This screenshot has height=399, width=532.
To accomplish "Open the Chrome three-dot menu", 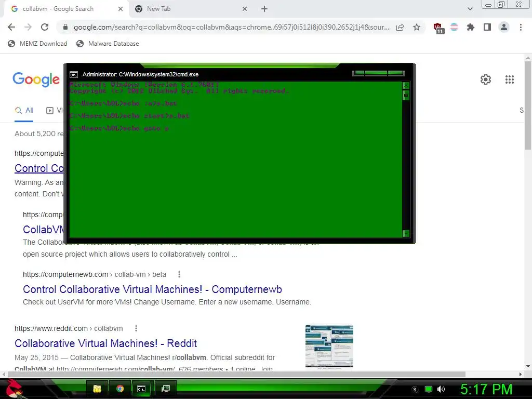I will tap(521, 27).
